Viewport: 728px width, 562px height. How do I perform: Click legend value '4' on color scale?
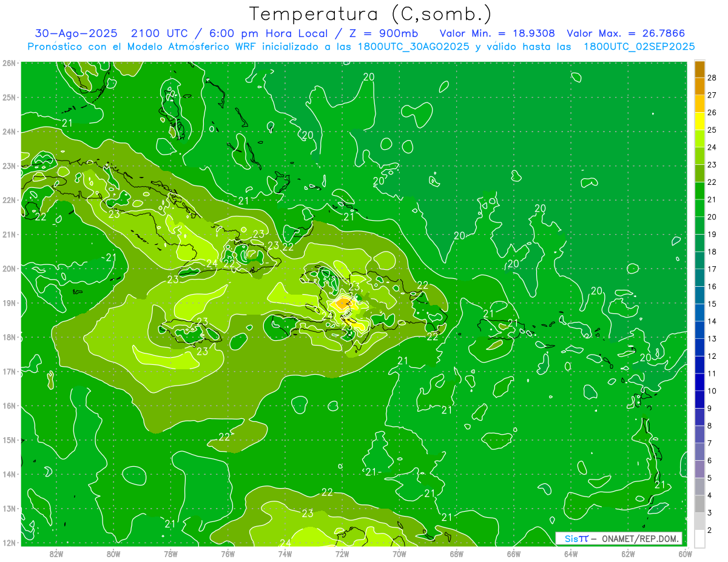(710, 495)
